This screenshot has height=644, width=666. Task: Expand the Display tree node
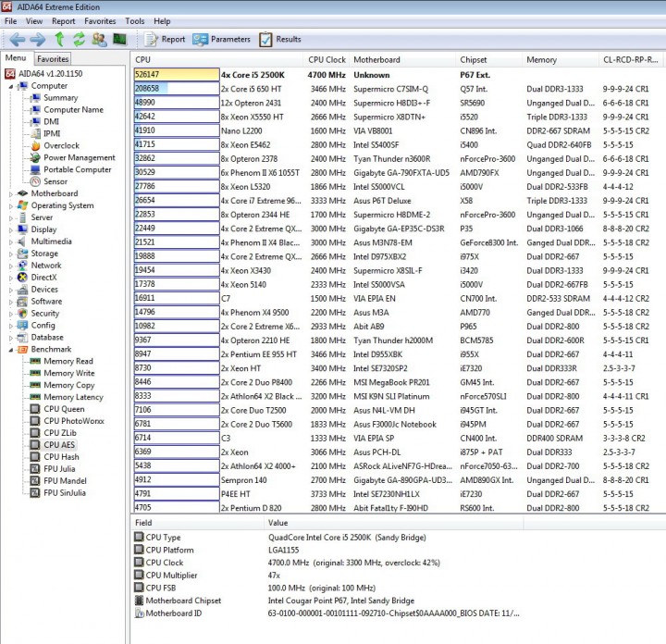(x=11, y=229)
